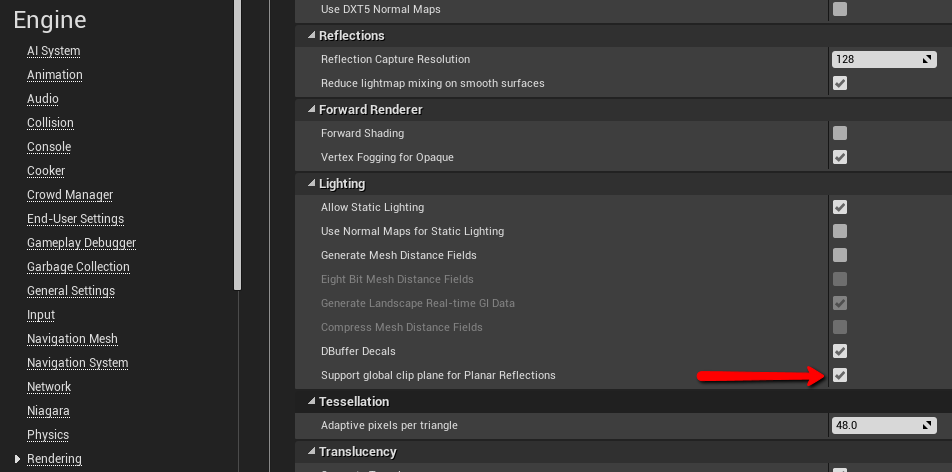Viewport: 952px width, 472px height.
Task: Click the Reflection Capture Resolution value field
Action: 875,59
